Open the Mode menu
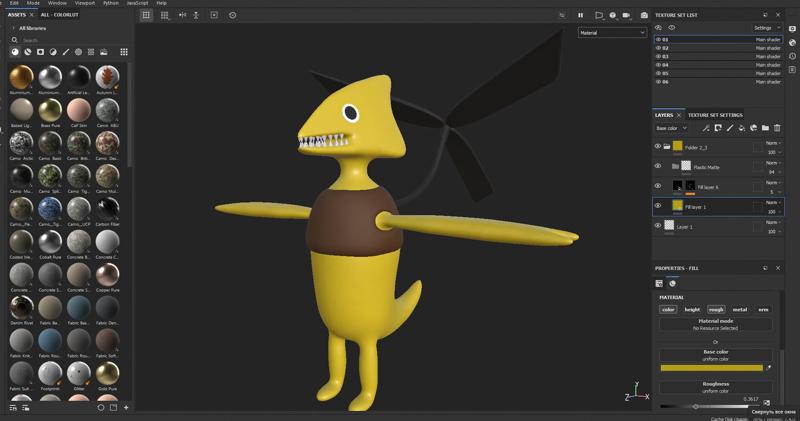Screen dimensions: 800x421 tap(33, 3)
